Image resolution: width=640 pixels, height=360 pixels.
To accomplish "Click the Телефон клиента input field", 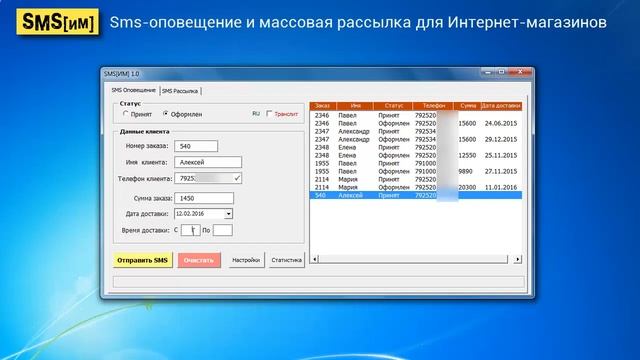I will (x=208, y=178).
